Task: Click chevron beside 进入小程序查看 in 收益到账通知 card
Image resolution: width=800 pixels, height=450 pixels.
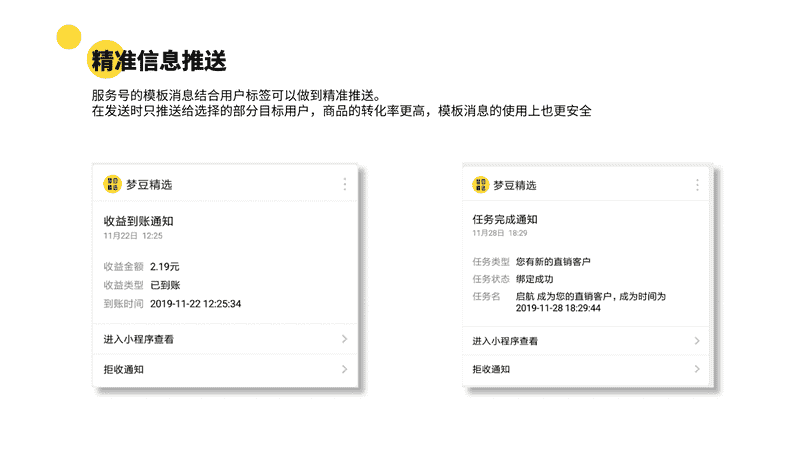Action: pos(344,339)
